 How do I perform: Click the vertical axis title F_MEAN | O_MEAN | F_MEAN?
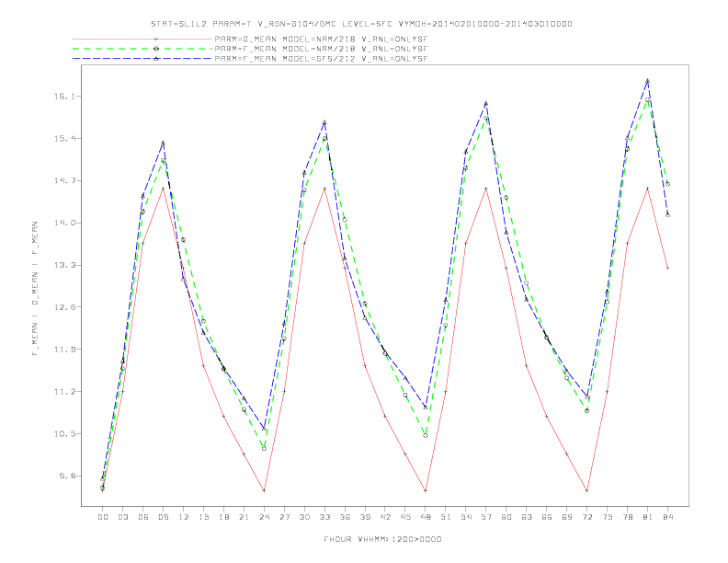[35, 289]
